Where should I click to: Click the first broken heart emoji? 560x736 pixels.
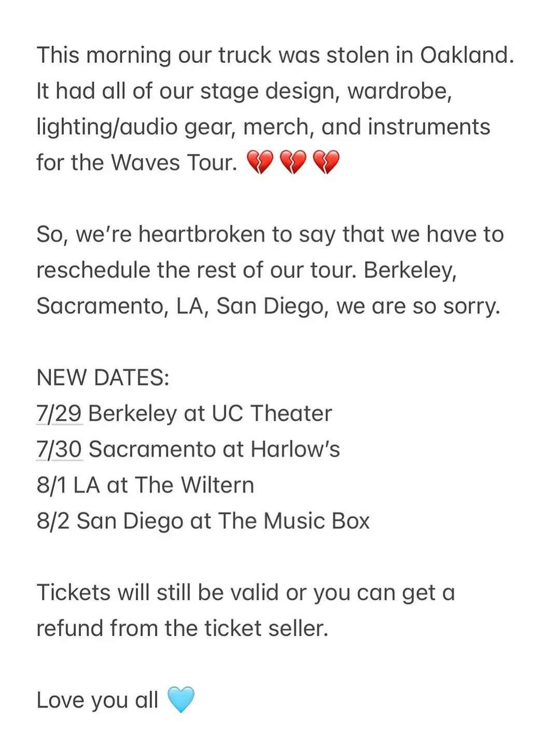click(x=259, y=162)
